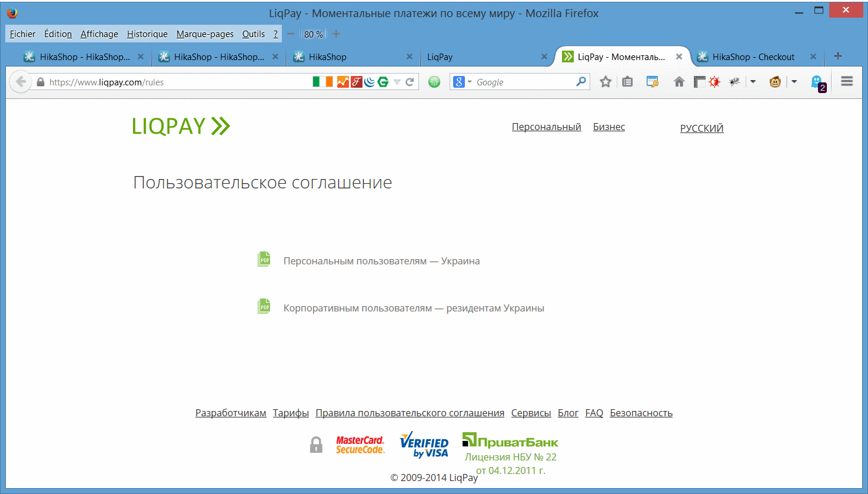Open the Firefox hamburger menu
The height and width of the screenshot is (494, 868).
[x=847, y=81]
